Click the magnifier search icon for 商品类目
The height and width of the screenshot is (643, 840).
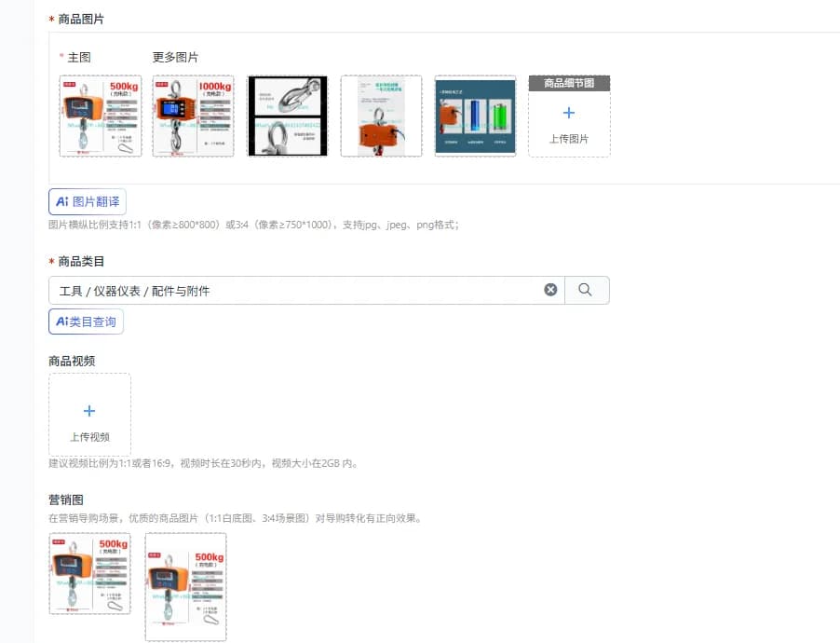pos(585,290)
